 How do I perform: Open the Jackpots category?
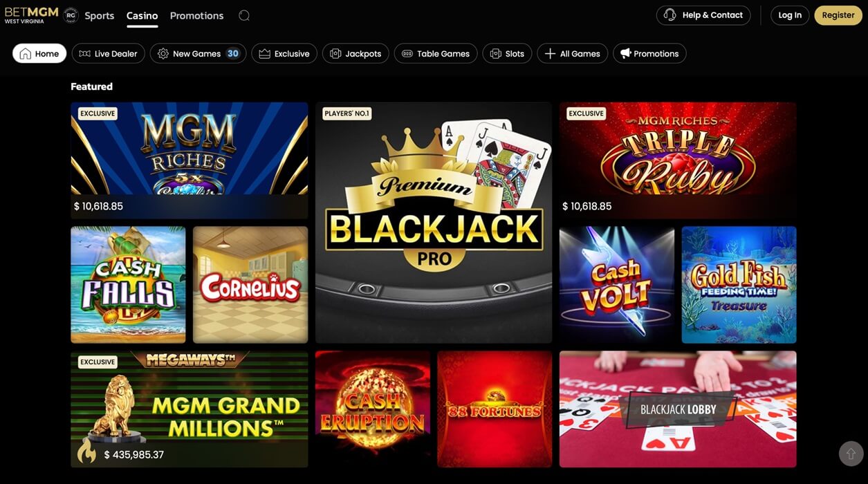coord(355,53)
